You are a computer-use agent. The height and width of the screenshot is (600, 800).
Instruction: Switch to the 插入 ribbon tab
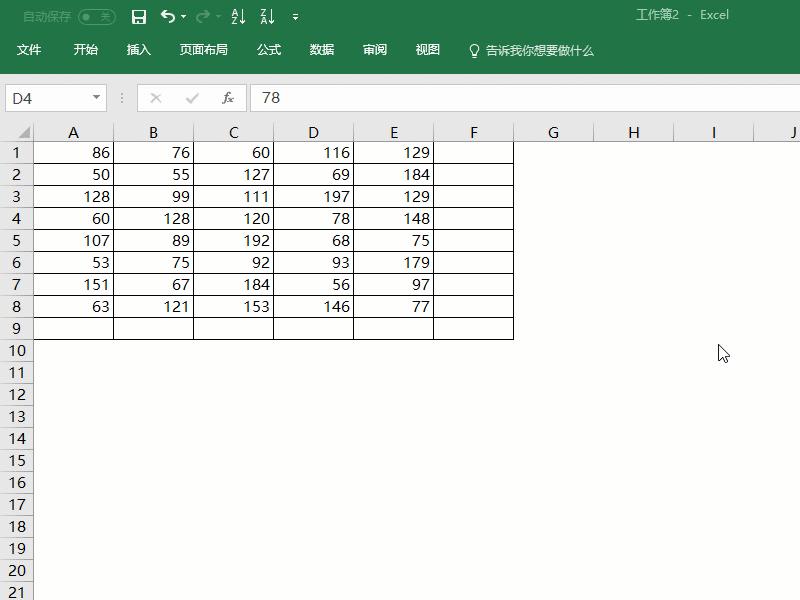138,49
